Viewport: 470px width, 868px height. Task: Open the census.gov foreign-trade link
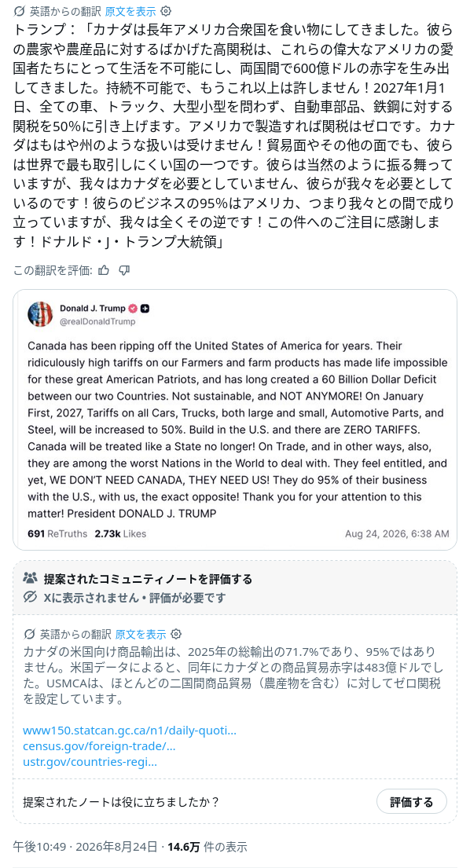tap(99, 745)
